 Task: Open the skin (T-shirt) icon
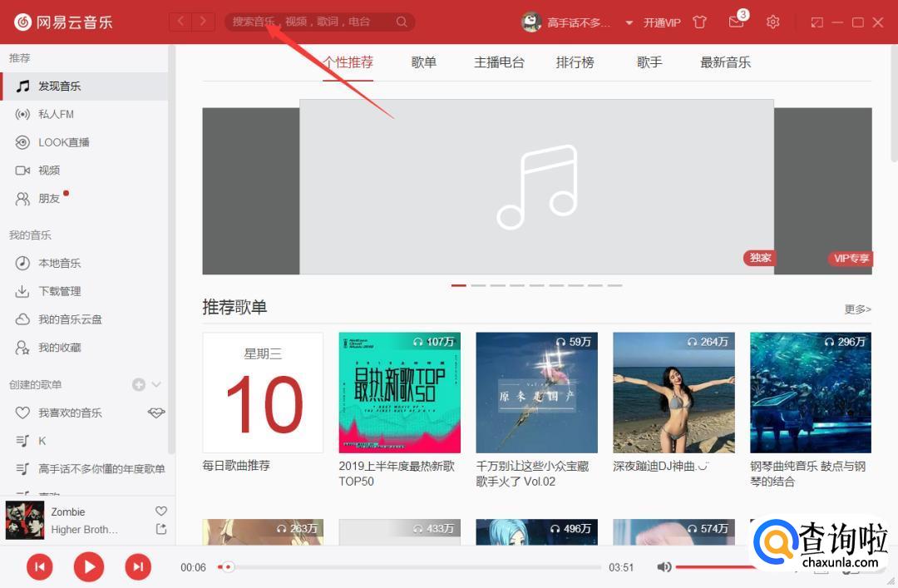[699, 22]
